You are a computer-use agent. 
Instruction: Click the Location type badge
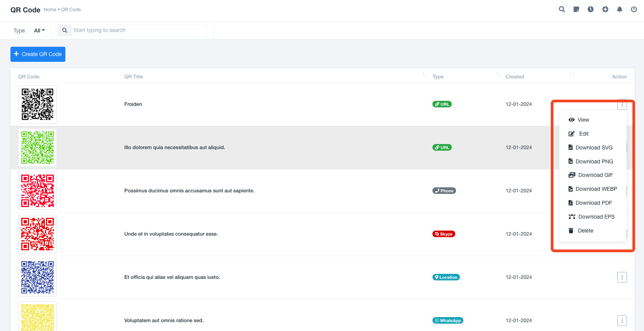click(x=446, y=277)
